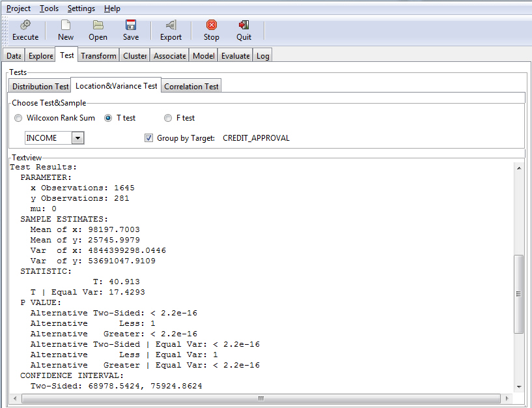Click 'x Observations: 1645' line
The image size is (532, 408).
pyautogui.click(x=83, y=188)
